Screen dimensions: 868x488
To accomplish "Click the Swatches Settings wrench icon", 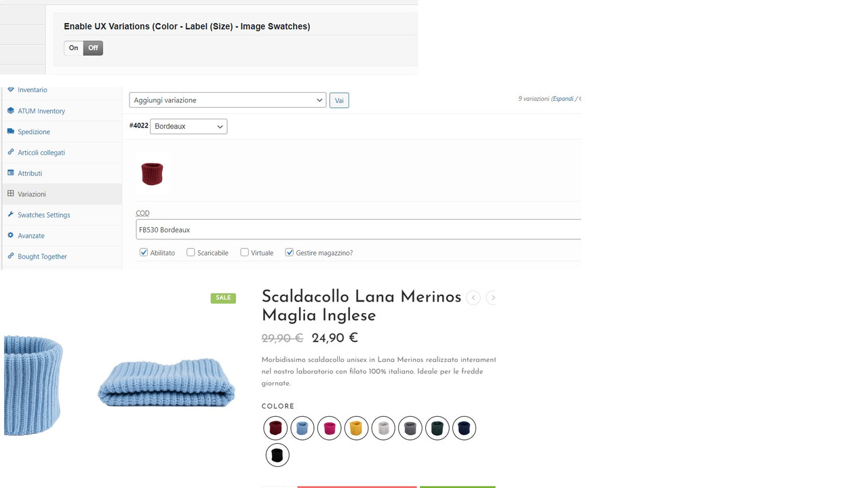I will pyautogui.click(x=11, y=214).
